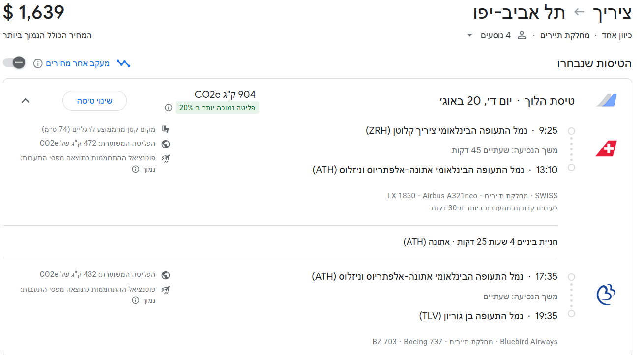The image size is (644, 355).
Task: Click the price tracking graph icon
Action: [x=123, y=63]
